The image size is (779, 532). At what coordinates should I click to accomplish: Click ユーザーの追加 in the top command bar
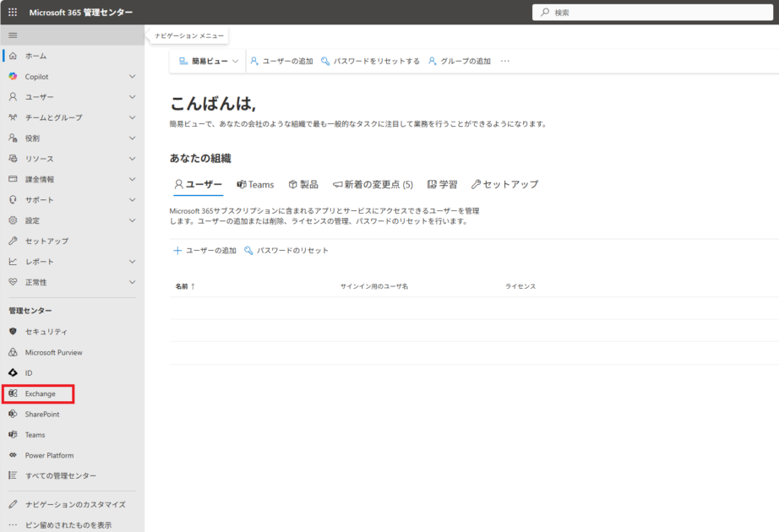(281, 61)
